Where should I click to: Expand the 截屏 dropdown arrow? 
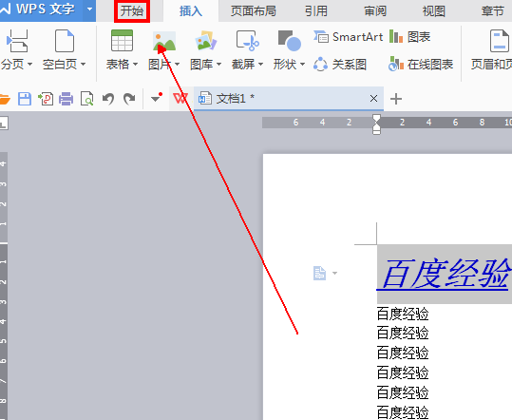click(260, 64)
